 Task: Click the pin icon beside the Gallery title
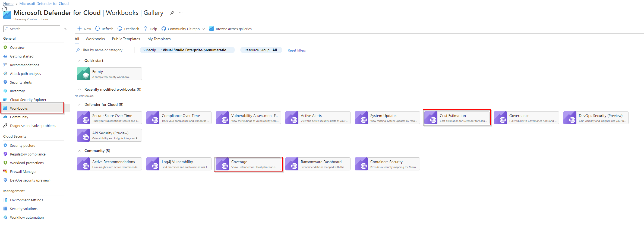(172, 13)
